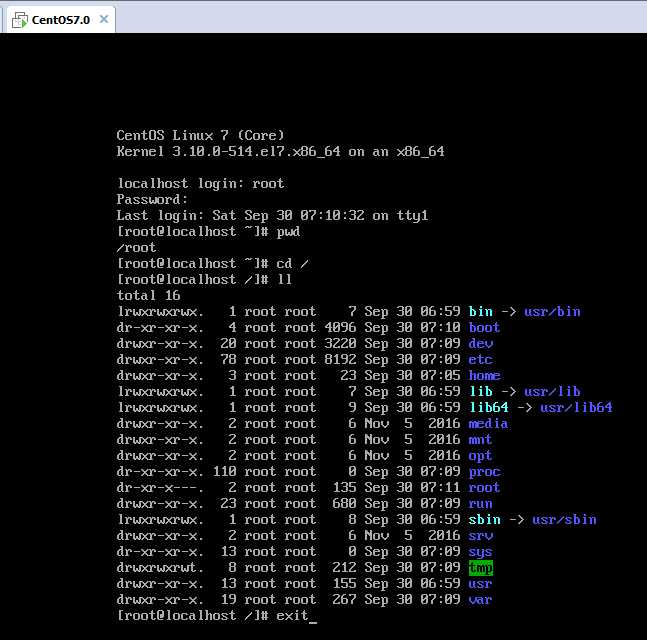The image size is (647, 640).
Task: Click the 'sbin' symlink name
Action: click(x=484, y=519)
